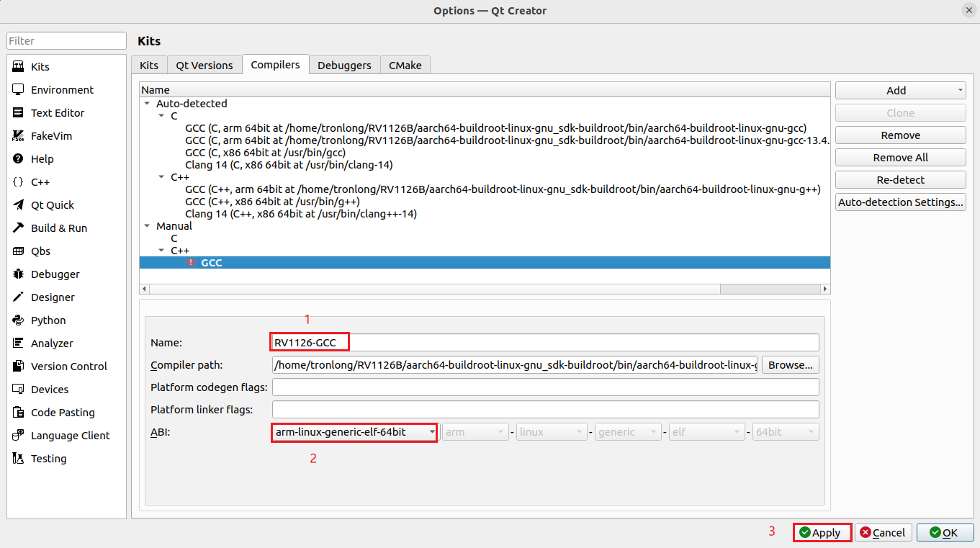Select the Testing flask icon
980x548 pixels.
coord(19,458)
